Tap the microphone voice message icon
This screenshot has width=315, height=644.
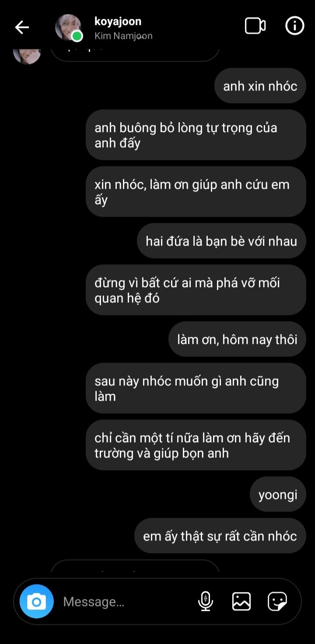[x=205, y=602]
